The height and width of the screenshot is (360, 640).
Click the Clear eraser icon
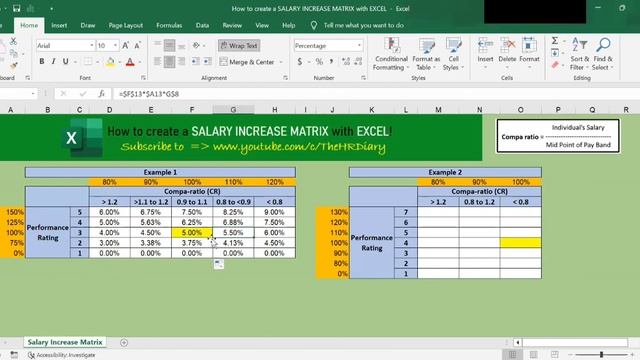tap(555, 65)
